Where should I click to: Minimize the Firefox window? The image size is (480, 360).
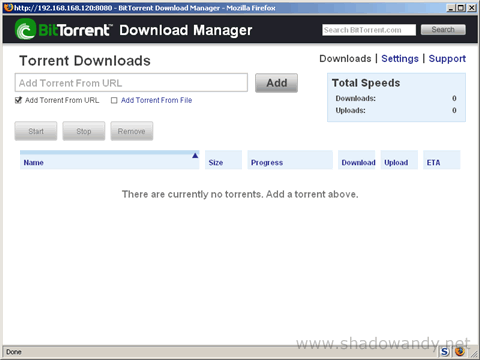(x=450, y=7)
